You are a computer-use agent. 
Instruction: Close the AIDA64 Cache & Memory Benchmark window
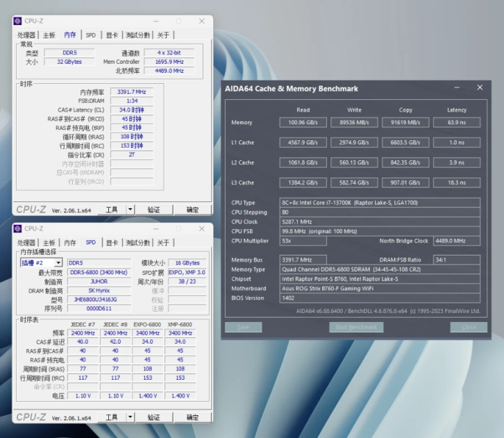click(x=480, y=88)
